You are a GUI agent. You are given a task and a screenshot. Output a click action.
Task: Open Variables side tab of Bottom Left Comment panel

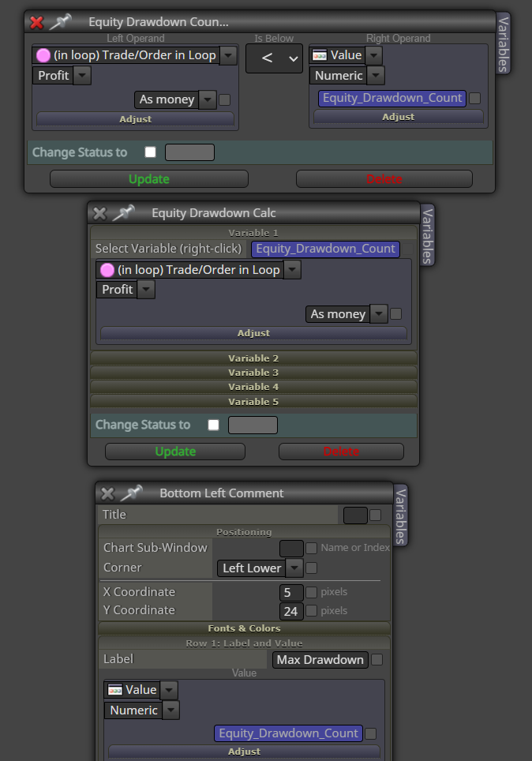point(400,515)
